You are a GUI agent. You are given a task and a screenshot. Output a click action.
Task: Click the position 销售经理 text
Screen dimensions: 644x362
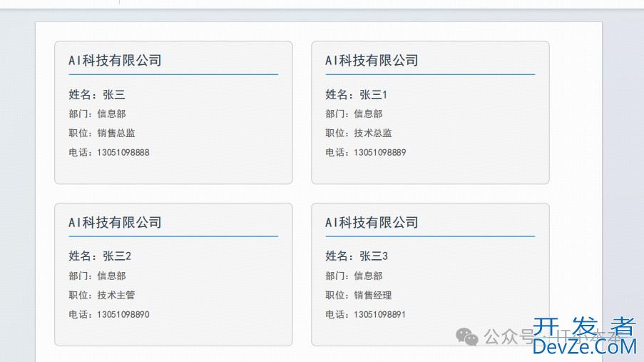373,295
